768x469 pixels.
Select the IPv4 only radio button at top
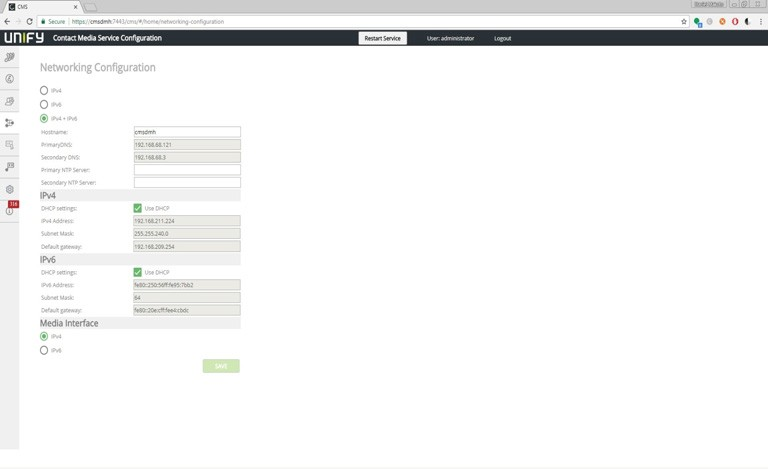[x=44, y=91]
